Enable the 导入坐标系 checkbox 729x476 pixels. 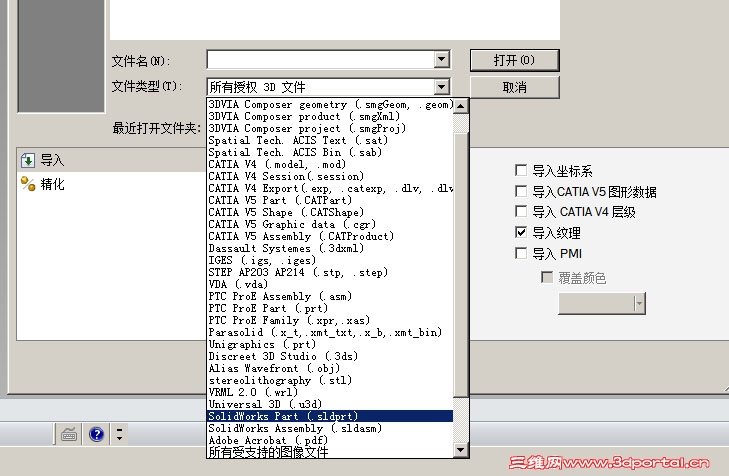[x=521, y=170]
